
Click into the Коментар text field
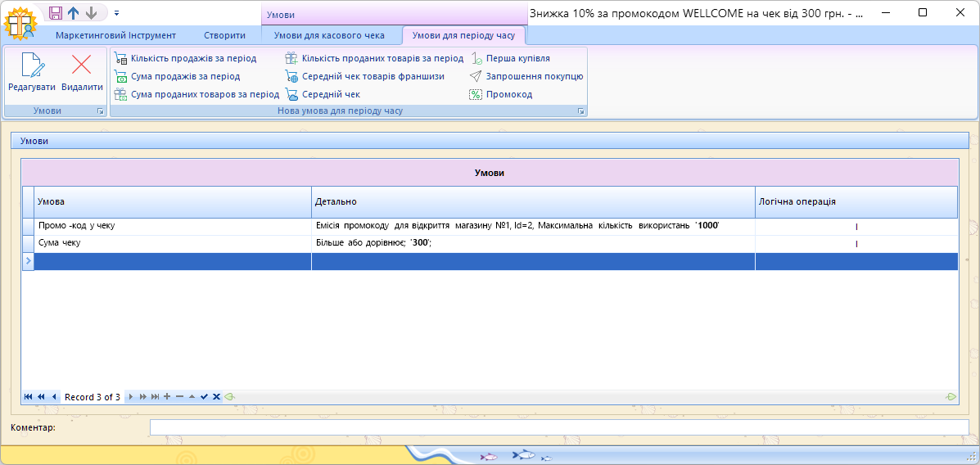(558, 427)
